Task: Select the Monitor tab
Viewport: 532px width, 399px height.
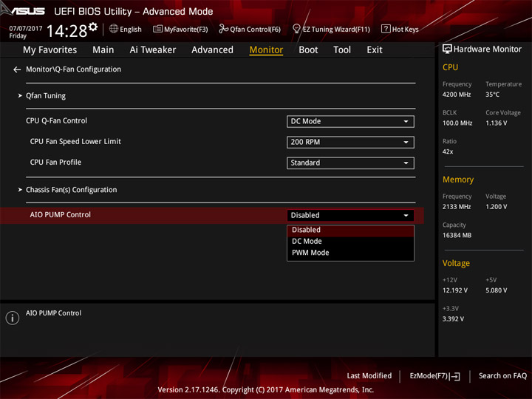Action: pos(266,50)
